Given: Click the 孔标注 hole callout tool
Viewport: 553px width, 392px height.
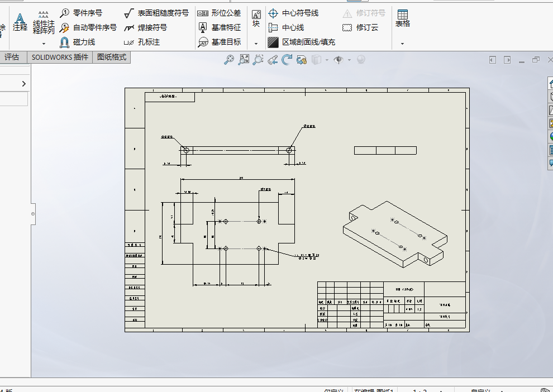Looking at the screenshot, I should (142, 42).
